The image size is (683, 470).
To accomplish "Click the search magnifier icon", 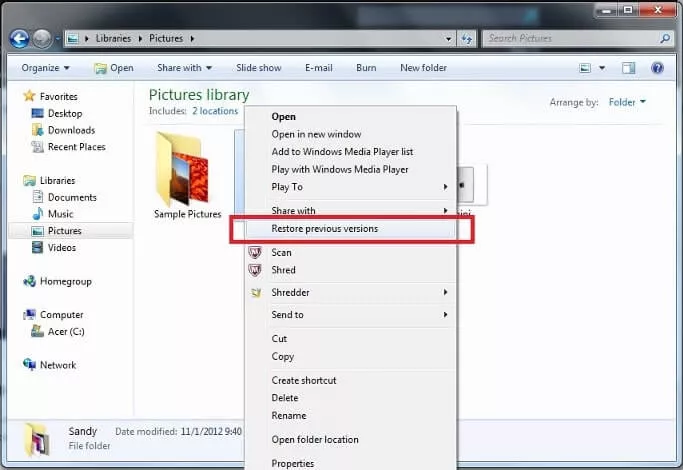I will tap(665, 39).
